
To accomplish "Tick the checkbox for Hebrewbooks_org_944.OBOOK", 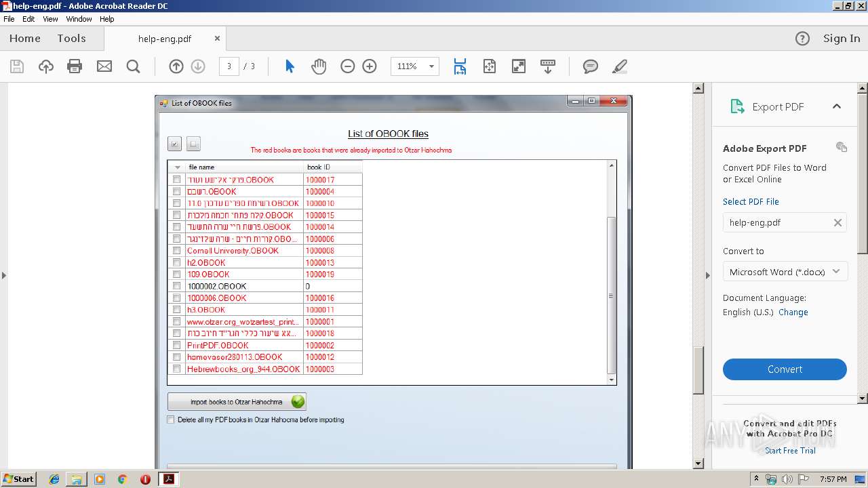I will pos(177,369).
